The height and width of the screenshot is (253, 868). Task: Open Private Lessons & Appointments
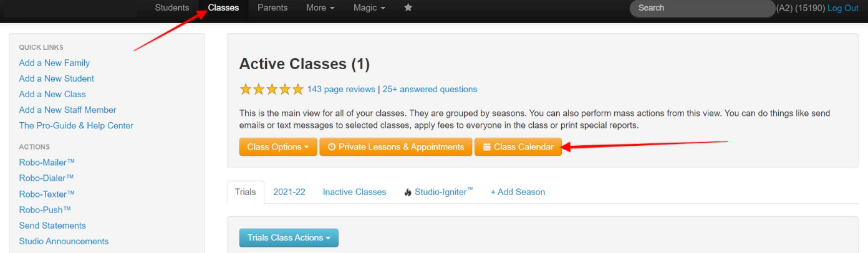395,147
